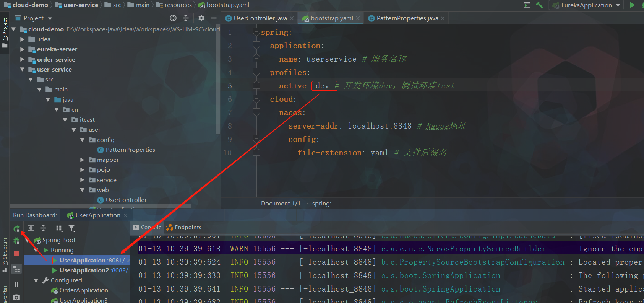644x303 pixels.
Task: Expand the service package
Action: tap(82, 180)
